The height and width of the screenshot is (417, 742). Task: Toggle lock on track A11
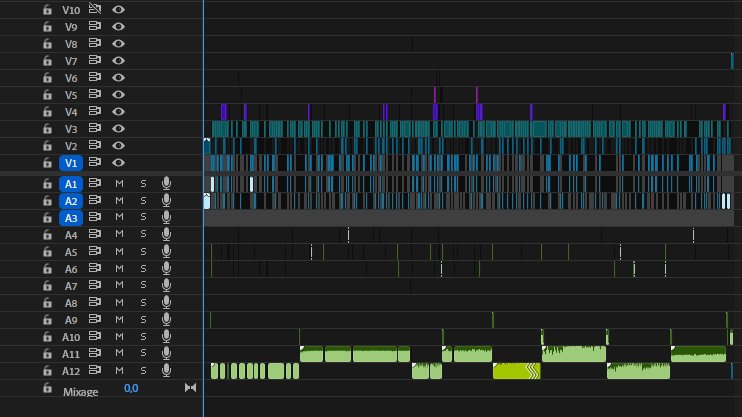[x=47, y=354]
